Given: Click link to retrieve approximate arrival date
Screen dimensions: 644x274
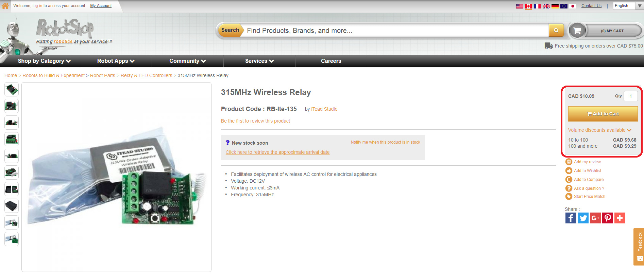Looking at the screenshot, I should point(277,152).
